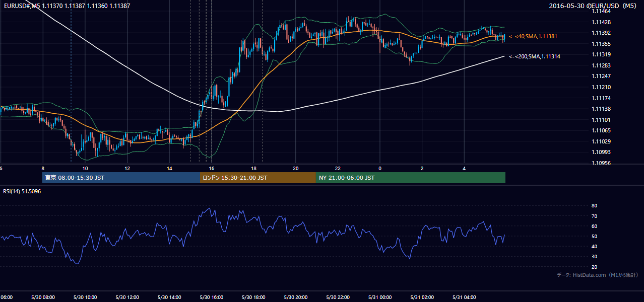Click hour label 4 on price chart axis
This screenshot has height=302, width=644.
(464, 169)
